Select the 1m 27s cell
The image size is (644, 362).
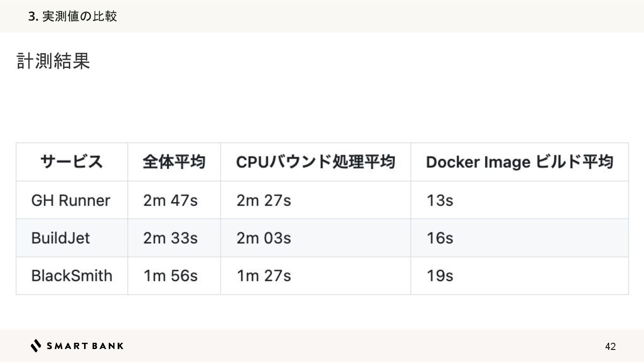click(x=264, y=276)
